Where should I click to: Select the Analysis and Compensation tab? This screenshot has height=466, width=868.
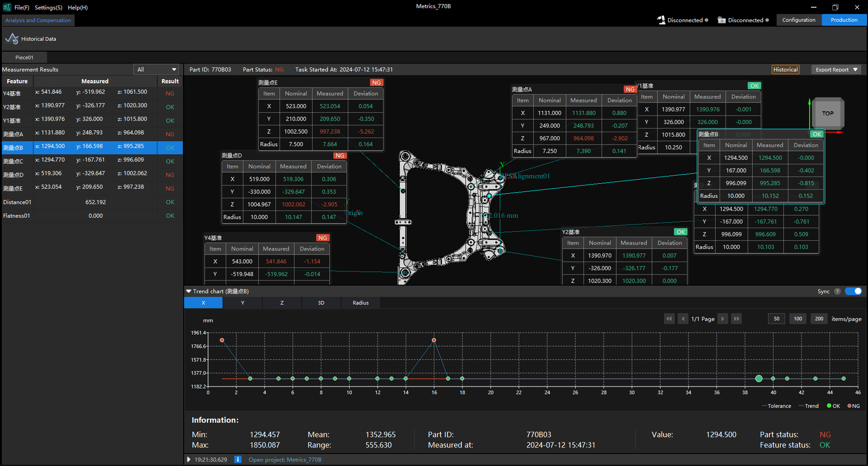click(38, 20)
